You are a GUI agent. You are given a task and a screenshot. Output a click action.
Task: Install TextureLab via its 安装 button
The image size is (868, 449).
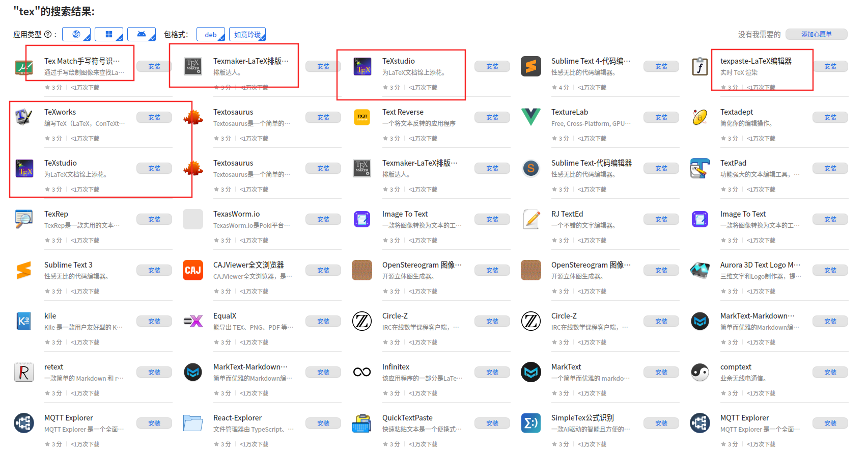click(661, 118)
